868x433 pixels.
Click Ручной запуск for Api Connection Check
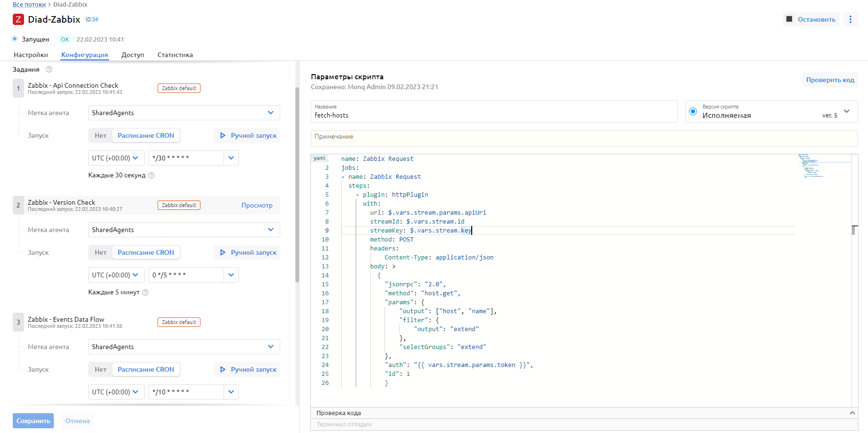pos(247,135)
